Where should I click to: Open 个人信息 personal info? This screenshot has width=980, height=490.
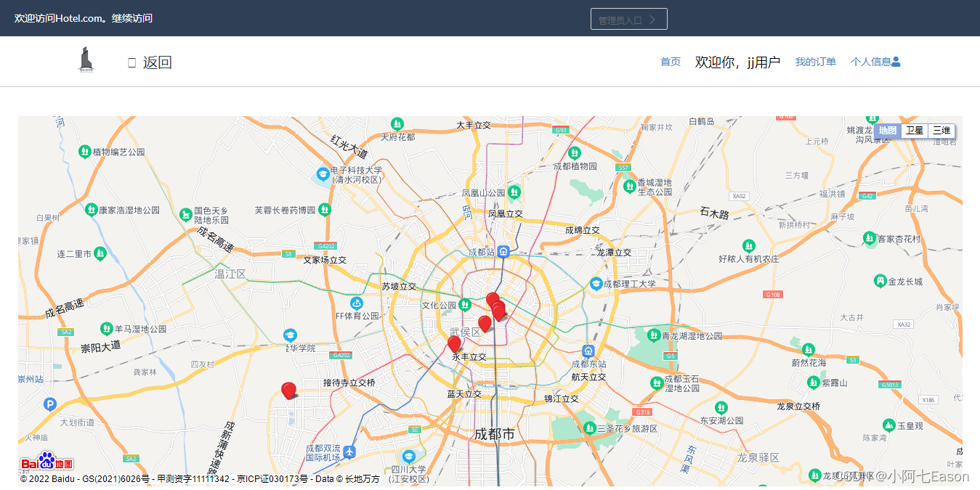pyautogui.click(x=870, y=62)
